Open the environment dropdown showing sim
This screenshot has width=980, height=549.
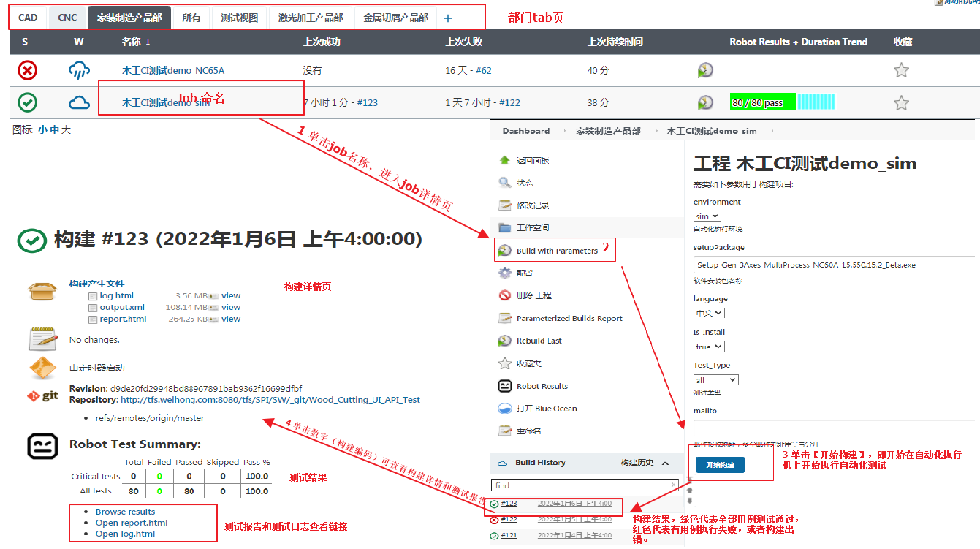click(x=707, y=216)
